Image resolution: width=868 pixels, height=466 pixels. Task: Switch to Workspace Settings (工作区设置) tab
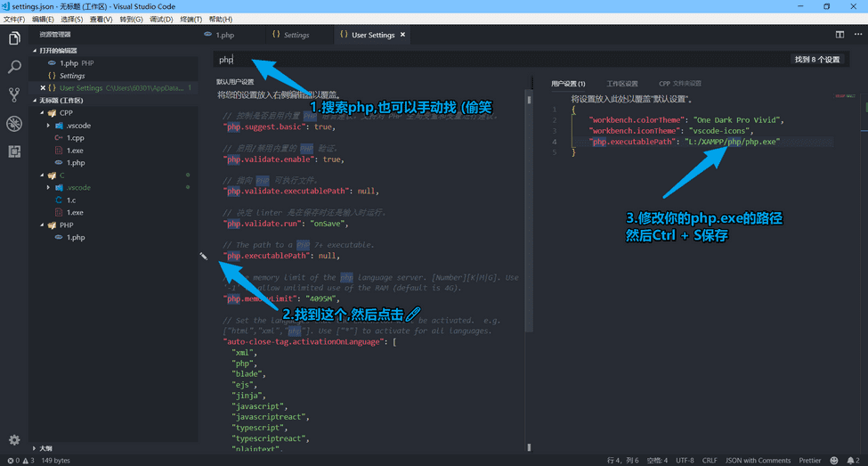pyautogui.click(x=622, y=84)
